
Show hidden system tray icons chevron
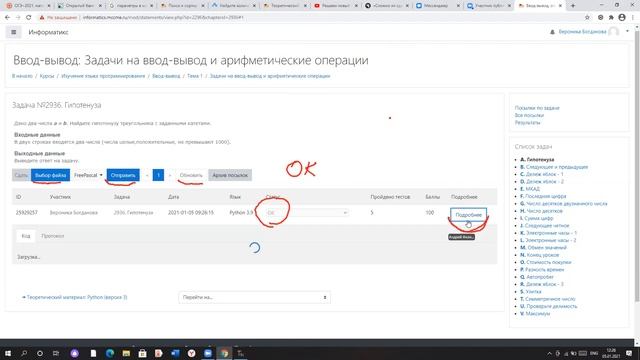click(x=549, y=353)
